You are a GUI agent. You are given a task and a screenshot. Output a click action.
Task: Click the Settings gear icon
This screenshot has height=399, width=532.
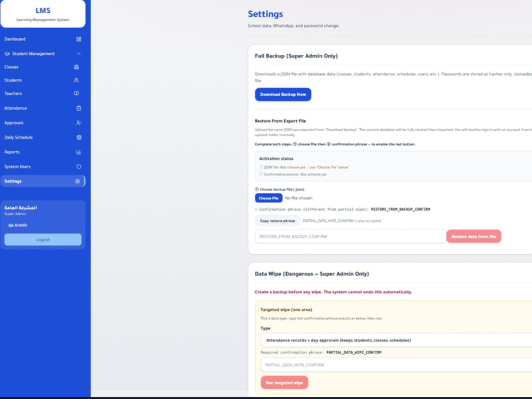[x=77, y=181]
